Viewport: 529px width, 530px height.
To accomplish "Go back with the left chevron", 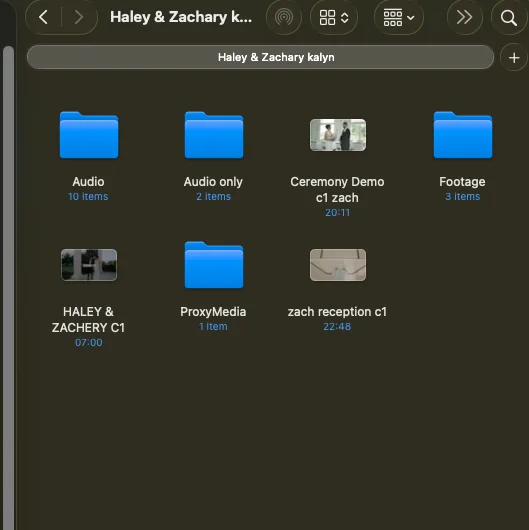I will tap(43, 17).
